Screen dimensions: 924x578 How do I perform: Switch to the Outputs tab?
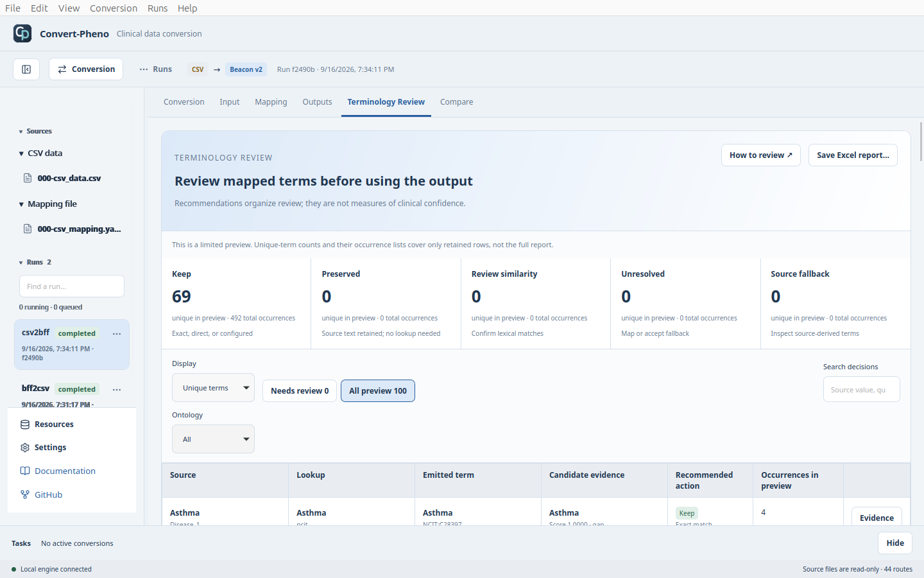click(x=317, y=102)
